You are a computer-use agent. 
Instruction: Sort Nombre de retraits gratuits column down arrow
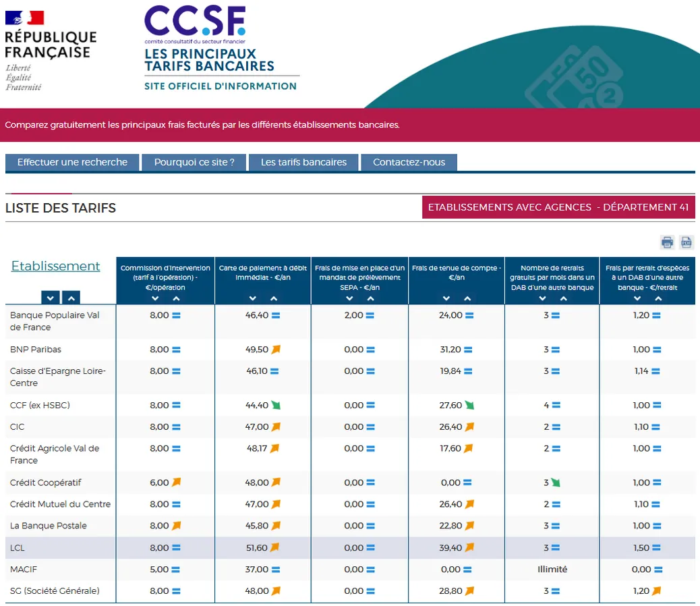click(x=542, y=298)
